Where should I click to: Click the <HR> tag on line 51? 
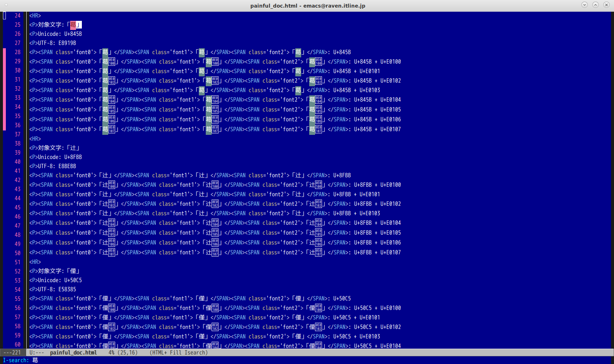coord(35,262)
